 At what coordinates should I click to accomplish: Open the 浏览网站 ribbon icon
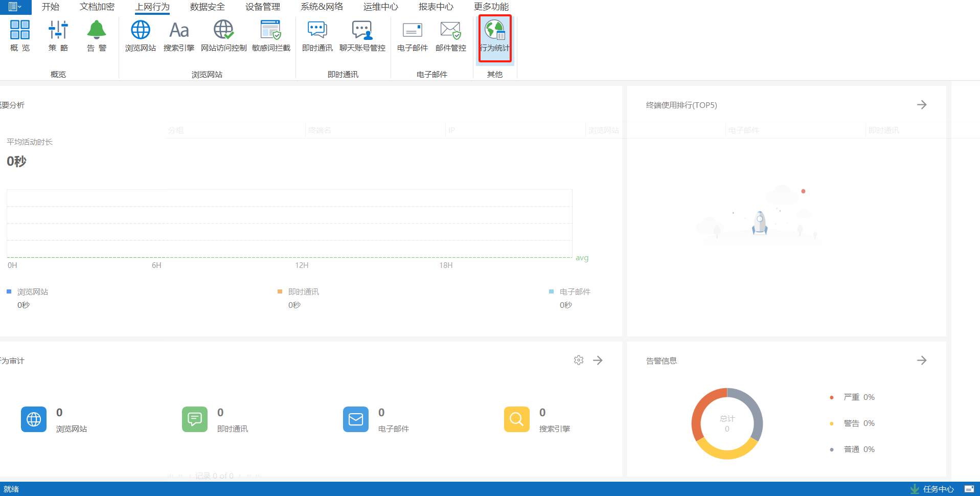pos(140,36)
